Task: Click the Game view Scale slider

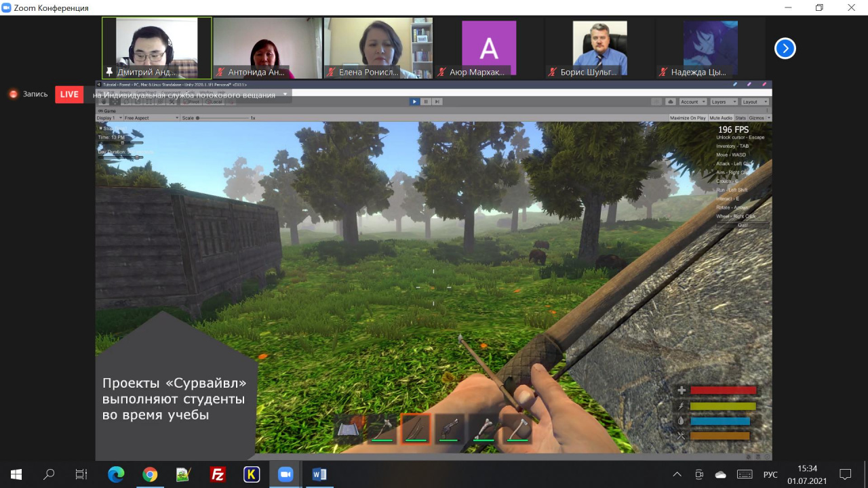Action: 224,118
